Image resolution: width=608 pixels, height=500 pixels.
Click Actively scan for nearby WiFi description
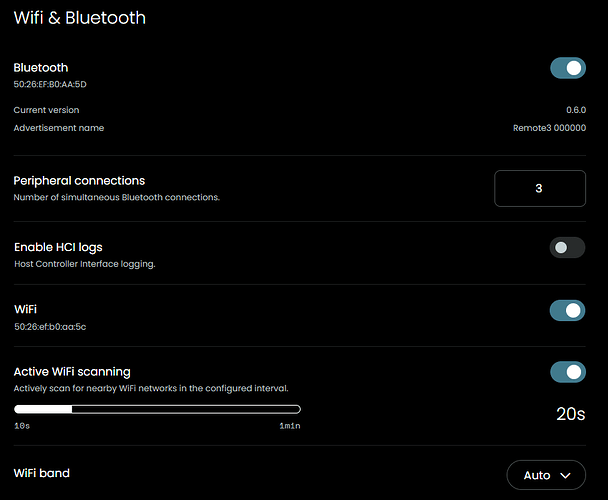coord(151,388)
